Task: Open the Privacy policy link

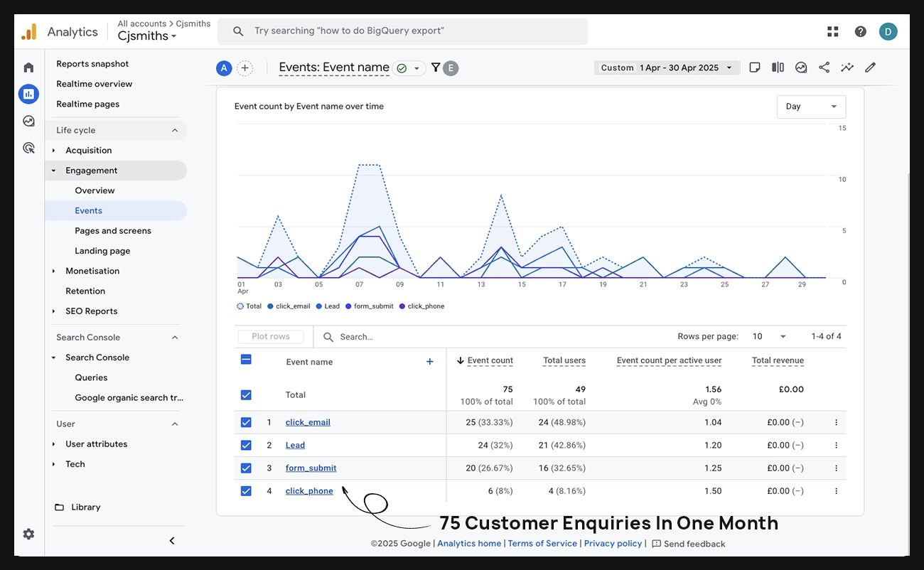Action: [x=613, y=544]
